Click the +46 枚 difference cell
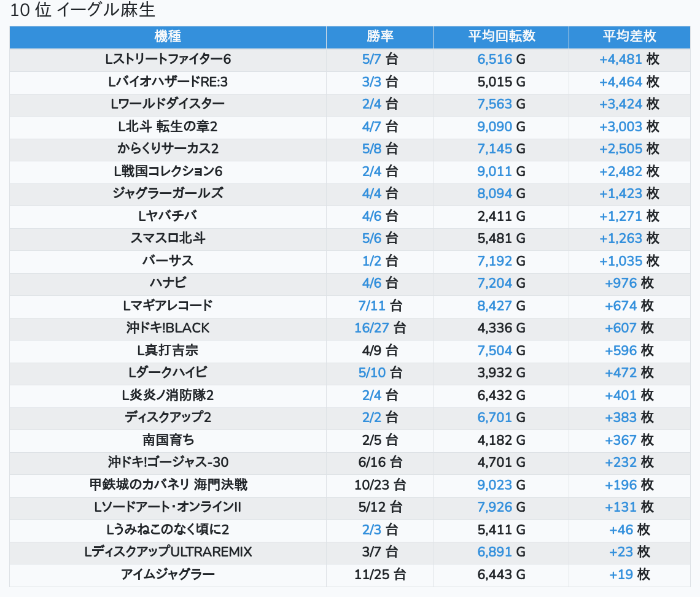This screenshot has height=597, width=700. pyautogui.click(x=629, y=530)
